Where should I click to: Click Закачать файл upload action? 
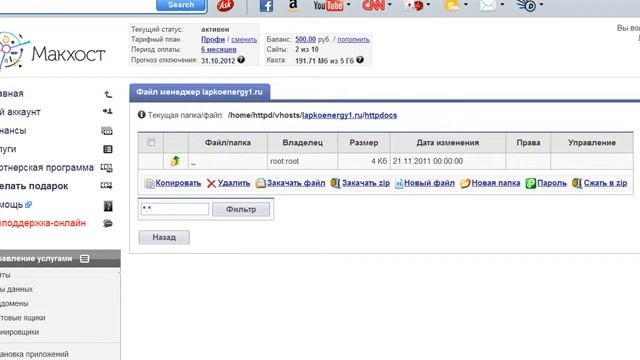[x=291, y=183]
